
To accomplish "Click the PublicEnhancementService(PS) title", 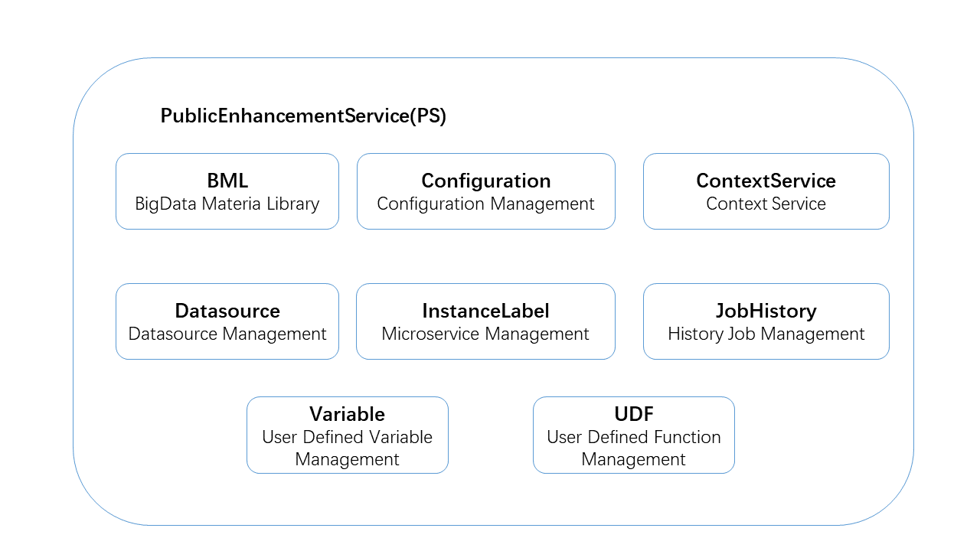I will [x=303, y=116].
